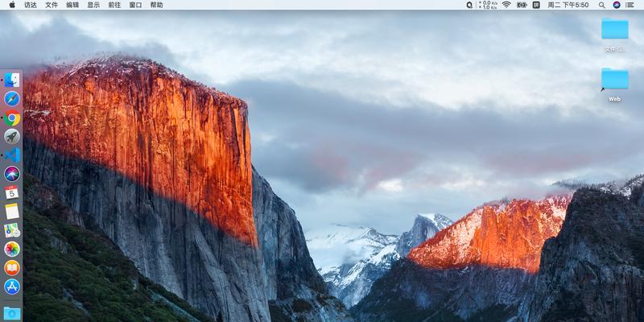The width and height of the screenshot is (644, 322).
Task: Open Launchpad rocket icon in Dock
Action: point(12,136)
